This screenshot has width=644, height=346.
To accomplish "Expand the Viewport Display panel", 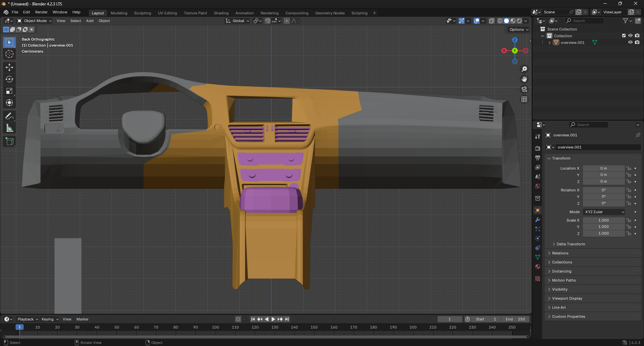I will pos(567,298).
